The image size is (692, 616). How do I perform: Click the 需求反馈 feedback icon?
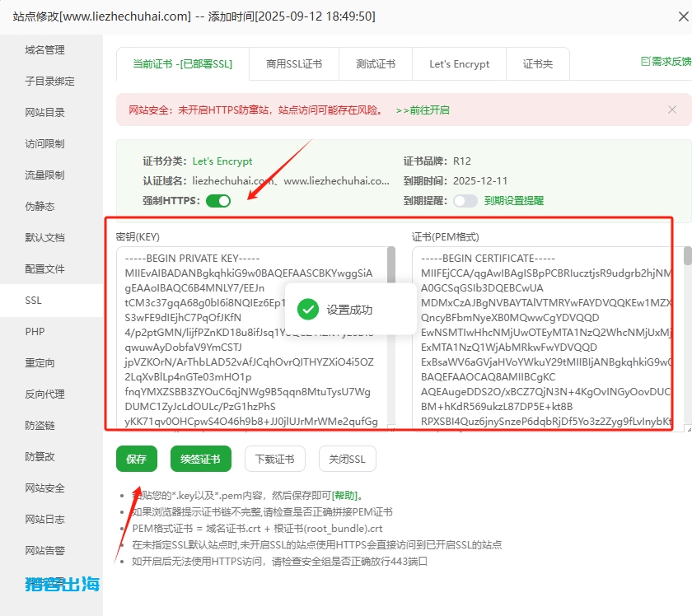point(646,62)
